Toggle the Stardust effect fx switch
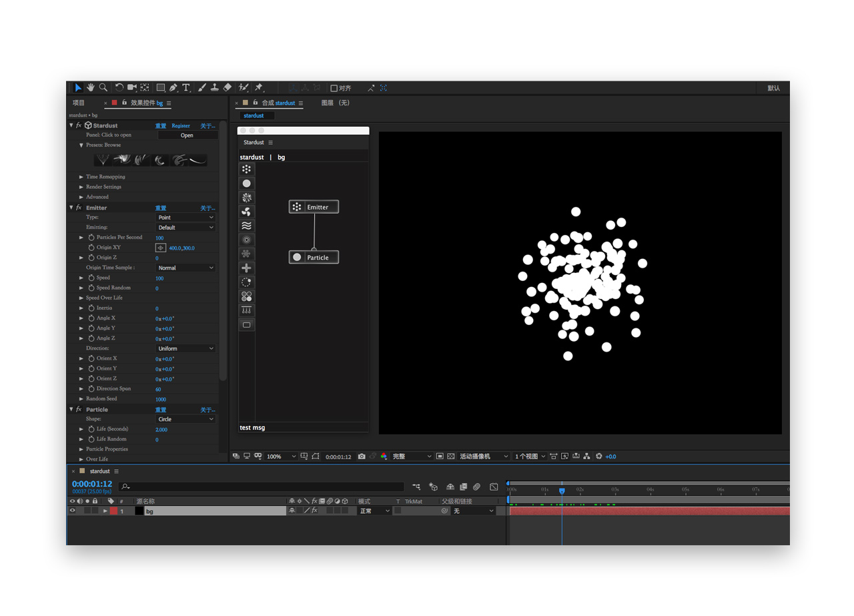The width and height of the screenshot is (854, 616). coord(79,125)
